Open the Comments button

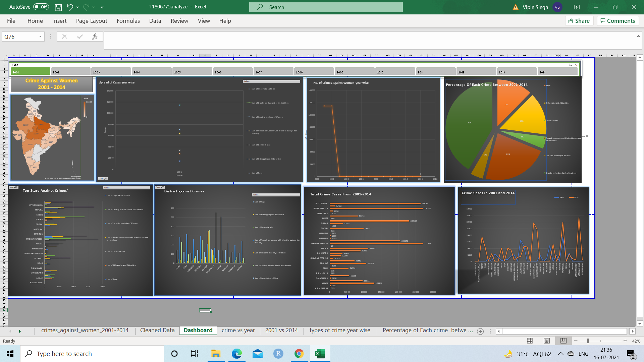(x=618, y=21)
